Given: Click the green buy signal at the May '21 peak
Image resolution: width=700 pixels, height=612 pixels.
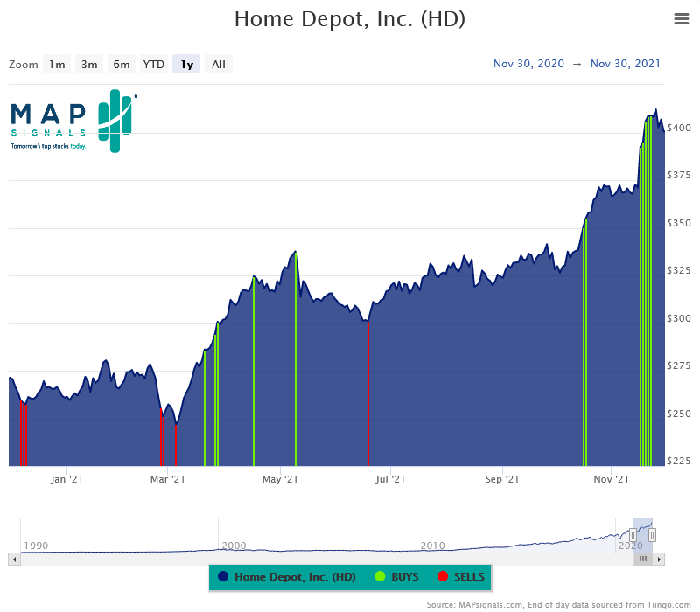Looking at the screenshot, I should (x=296, y=359).
